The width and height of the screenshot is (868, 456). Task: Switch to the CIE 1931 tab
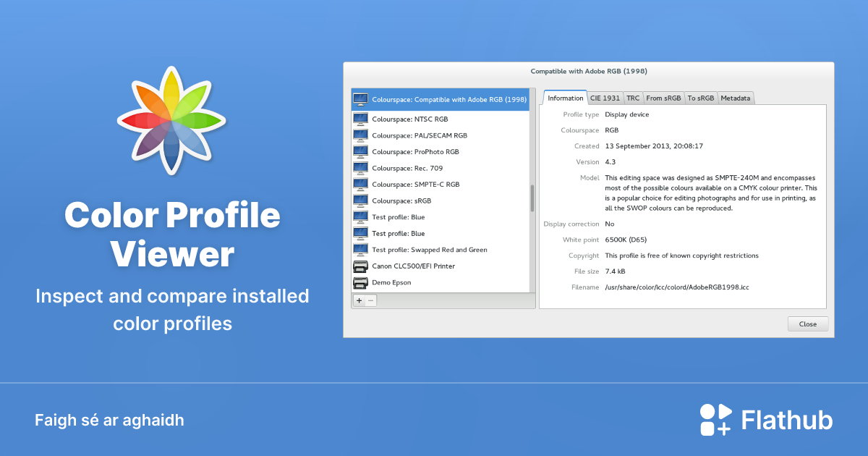(x=605, y=98)
